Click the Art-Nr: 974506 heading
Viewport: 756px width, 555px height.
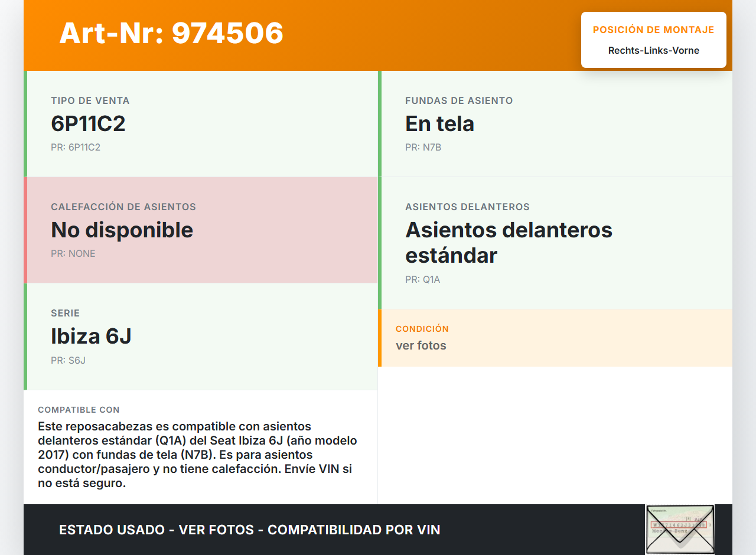point(171,33)
